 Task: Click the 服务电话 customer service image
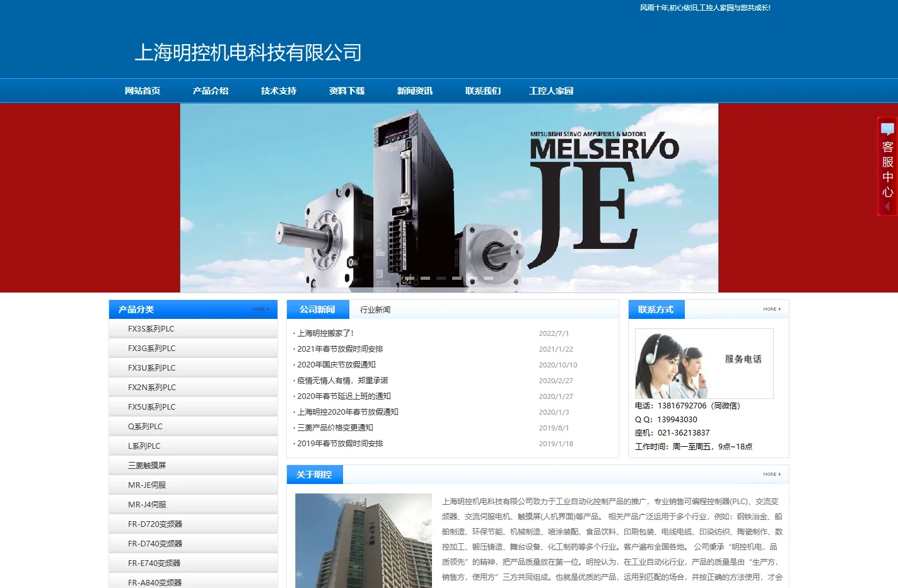[x=704, y=364]
